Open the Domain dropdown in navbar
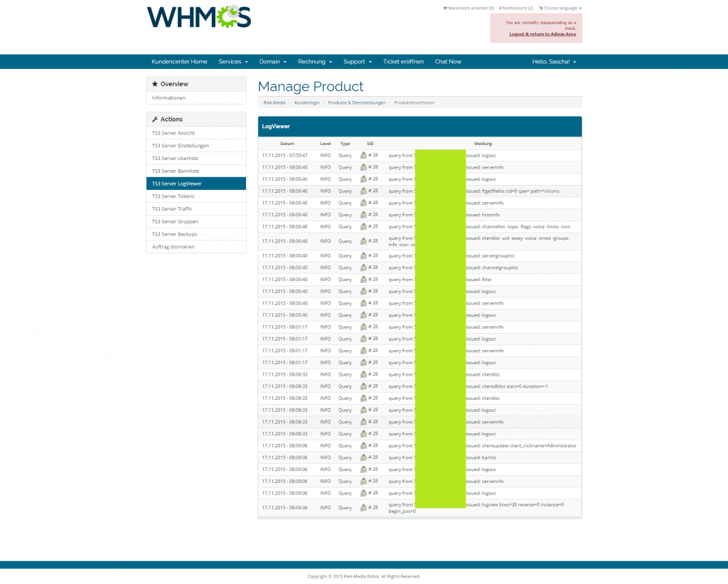 point(272,62)
